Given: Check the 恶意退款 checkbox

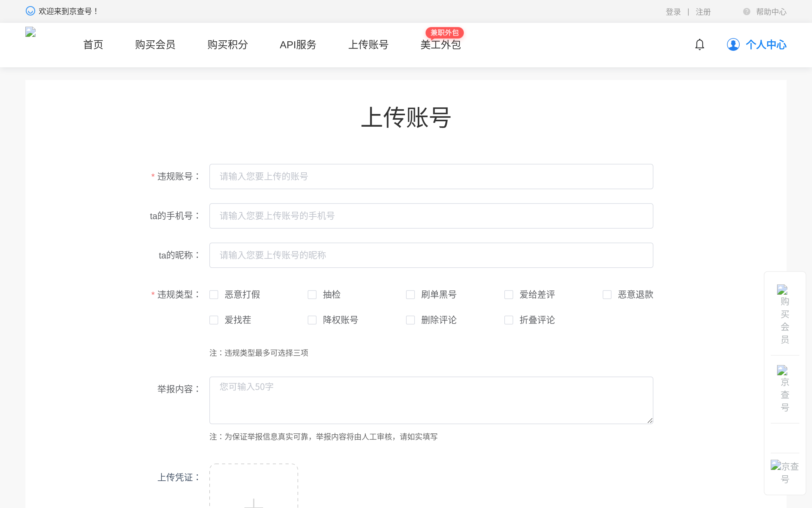Looking at the screenshot, I should tap(607, 295).
